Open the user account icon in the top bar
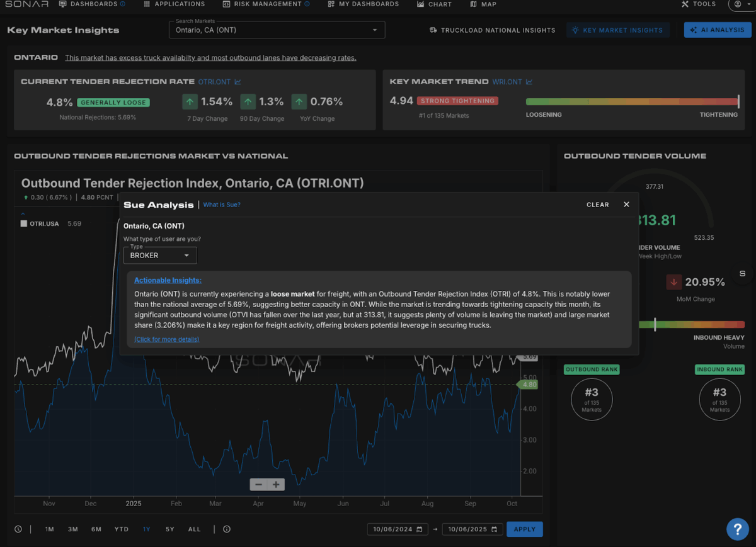The height and width of the screenshot is (547, 756). point(739,4)
